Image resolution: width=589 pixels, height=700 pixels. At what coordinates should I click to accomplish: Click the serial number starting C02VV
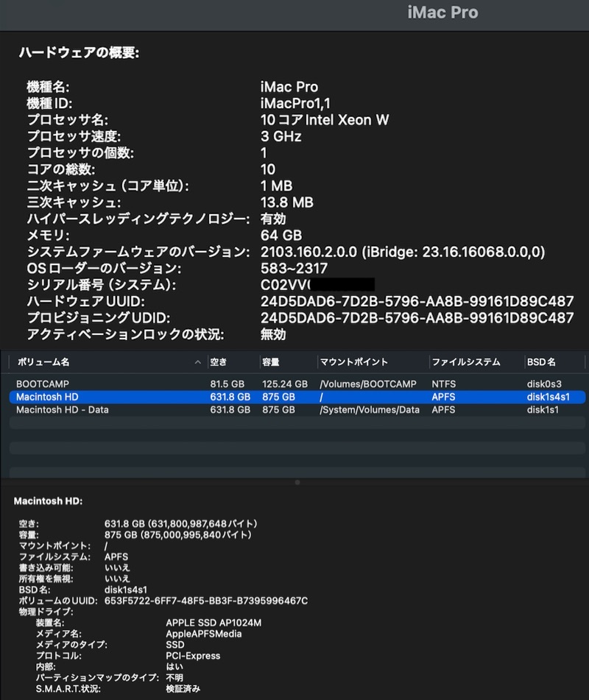[317, 285]
